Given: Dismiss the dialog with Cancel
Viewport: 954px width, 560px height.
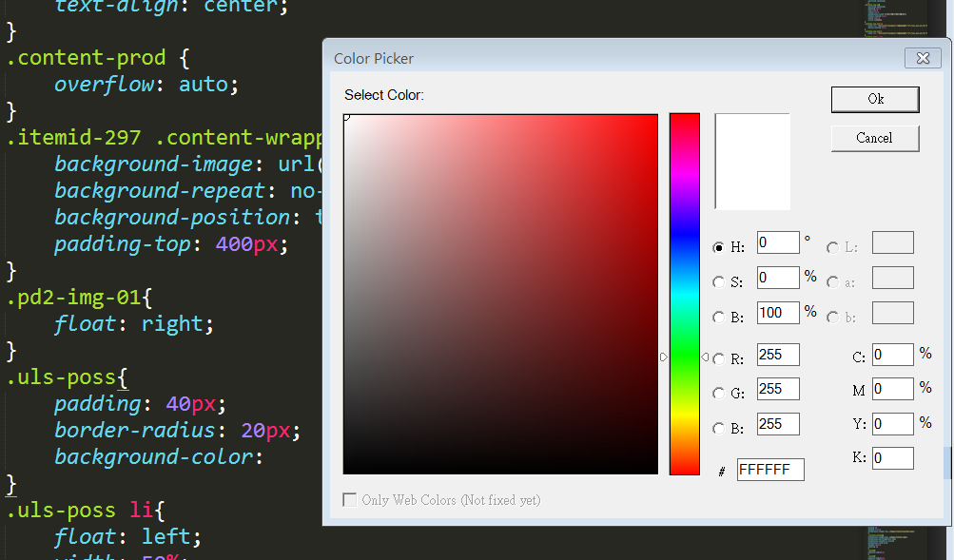Looking at the screenshot, I should click(874, 138).
